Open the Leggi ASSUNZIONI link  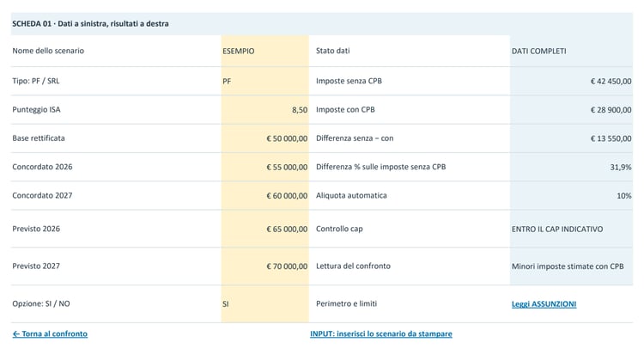(544, 304)
